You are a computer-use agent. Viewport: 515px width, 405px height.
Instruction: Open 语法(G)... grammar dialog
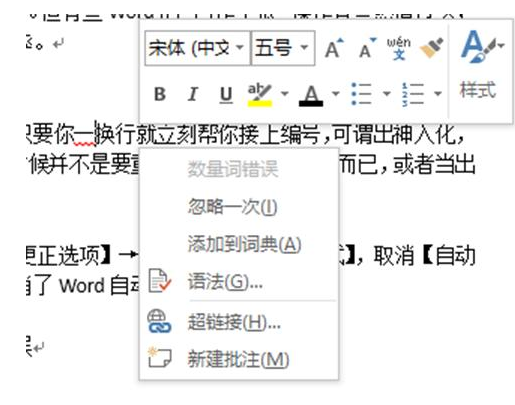(x=239, y=282)
